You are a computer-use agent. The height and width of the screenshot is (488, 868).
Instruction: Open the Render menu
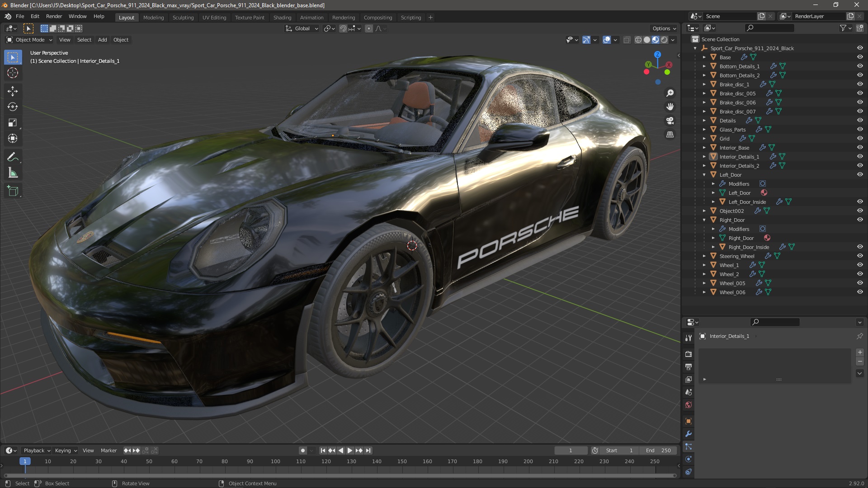tap(54, 16)
